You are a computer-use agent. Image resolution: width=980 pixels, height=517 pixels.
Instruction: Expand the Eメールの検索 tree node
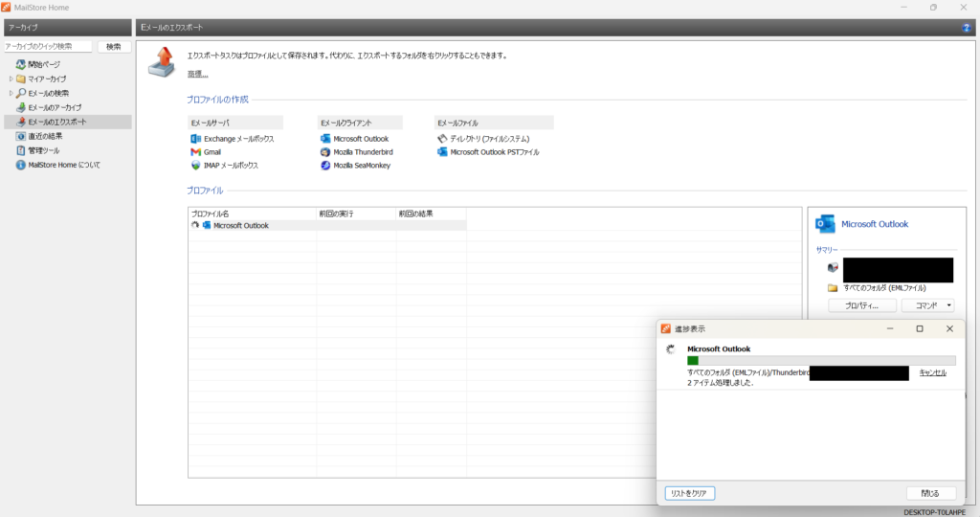point(11,93)
